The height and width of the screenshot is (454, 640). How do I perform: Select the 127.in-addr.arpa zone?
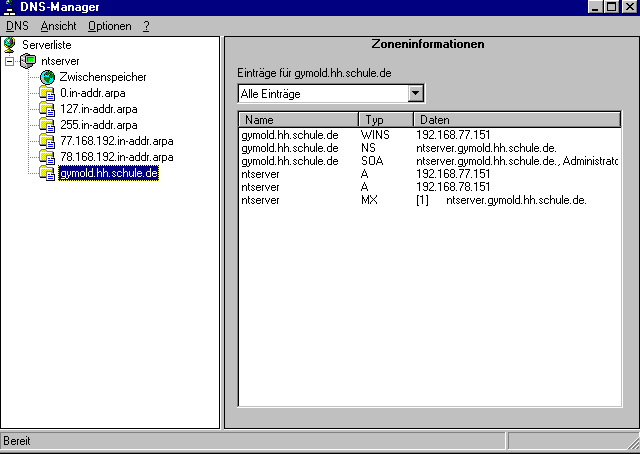click(x=99, y=109)
